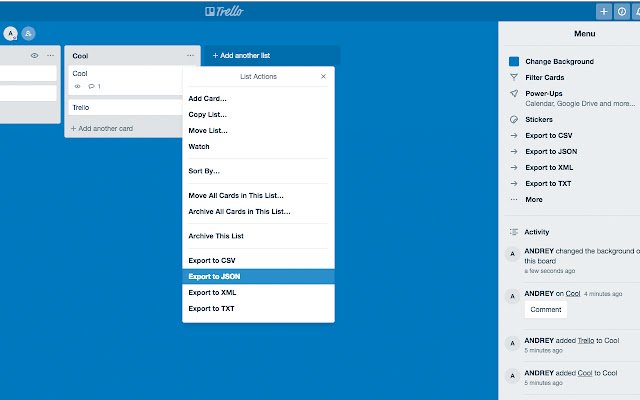Open the Cool link in comment activity
The height and width of the screenshot is (400, 640).
click(573, 293)
